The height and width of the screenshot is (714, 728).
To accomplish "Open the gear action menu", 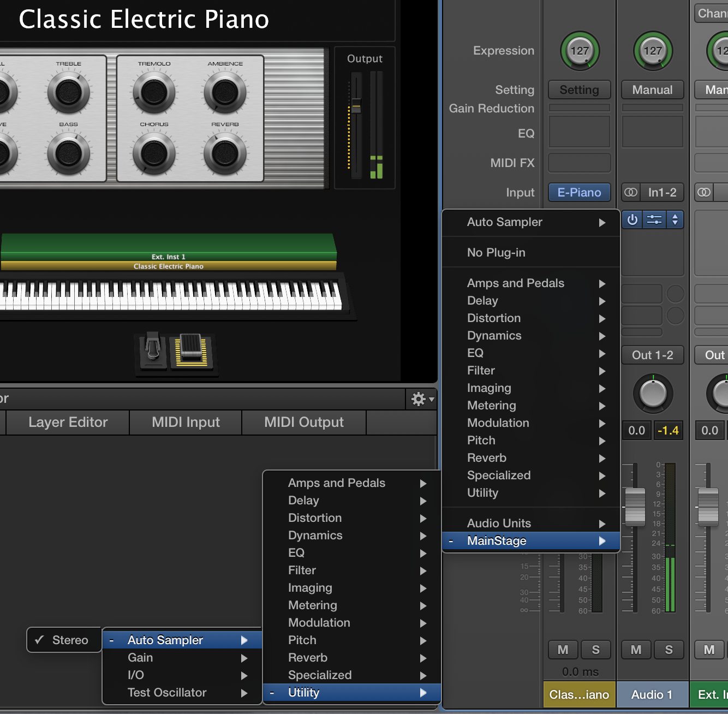I will [x=422, y=399].
